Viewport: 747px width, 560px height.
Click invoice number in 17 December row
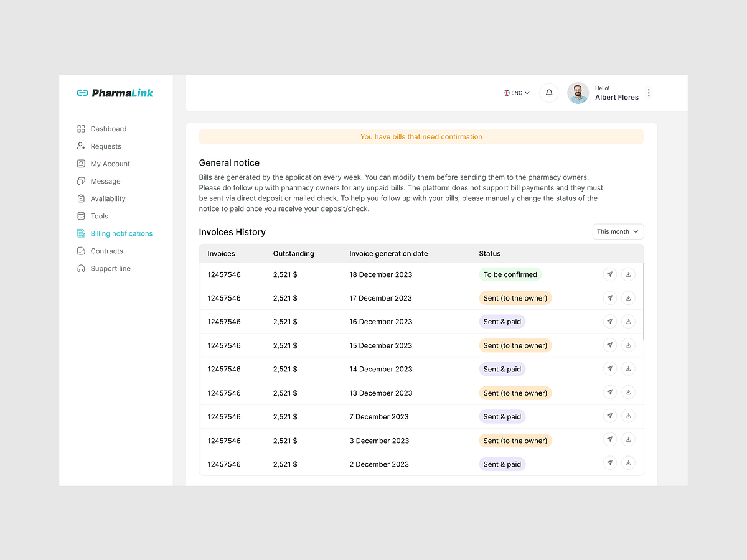(x=224, y=298)
